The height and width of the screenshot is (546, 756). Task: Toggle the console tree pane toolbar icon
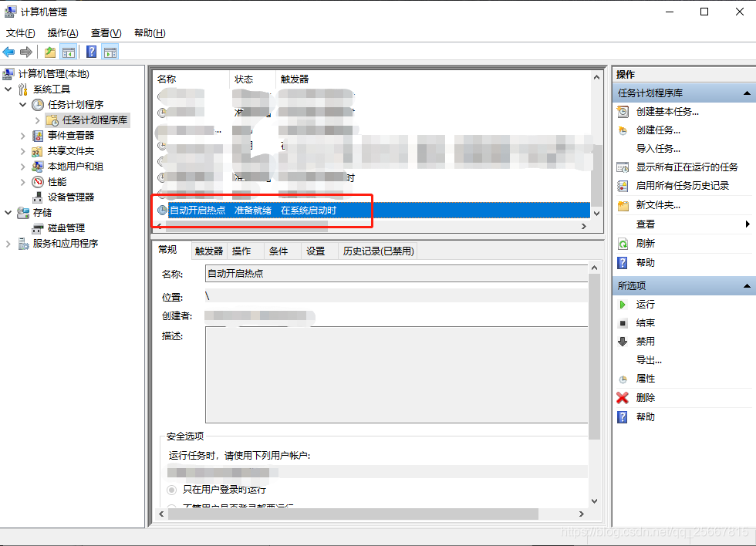click(69, 52)
